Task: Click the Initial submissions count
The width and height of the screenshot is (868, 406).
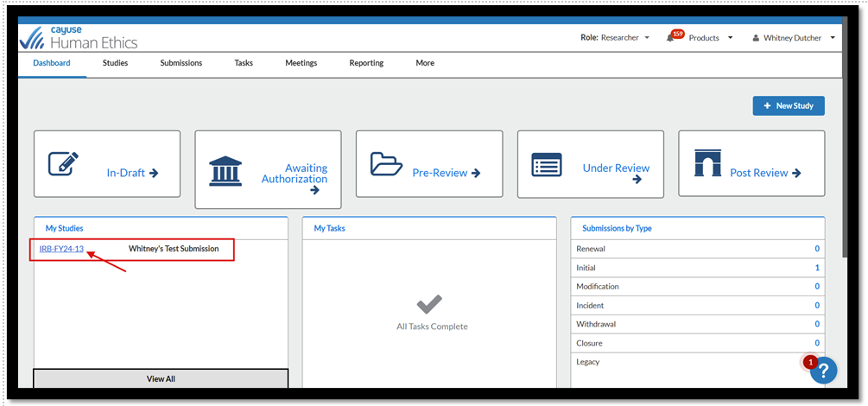Action: pyautogui.click(x=816, y=268)
